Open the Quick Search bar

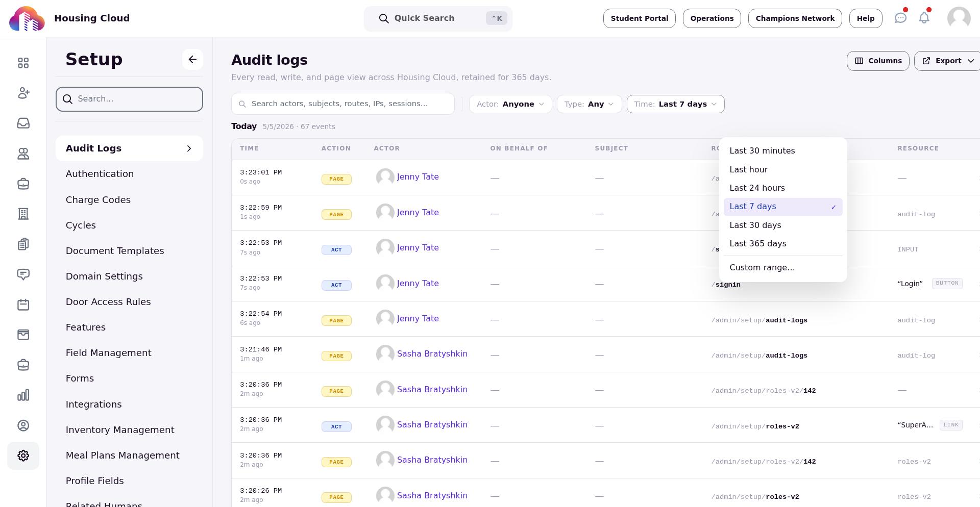tap(438, 18)
